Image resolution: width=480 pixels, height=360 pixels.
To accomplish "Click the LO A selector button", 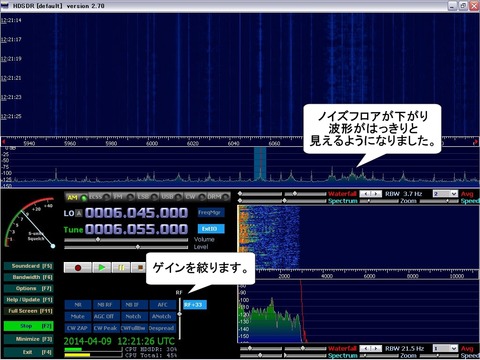I will tap(79, 213).
